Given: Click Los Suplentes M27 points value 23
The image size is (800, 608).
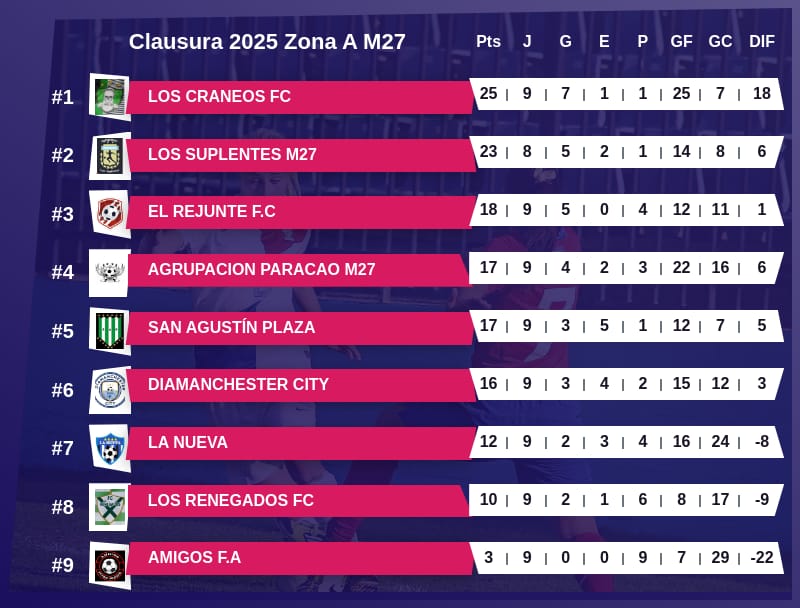Looking at the screenshot, I should pyautogui.click(x=488, y=152).
